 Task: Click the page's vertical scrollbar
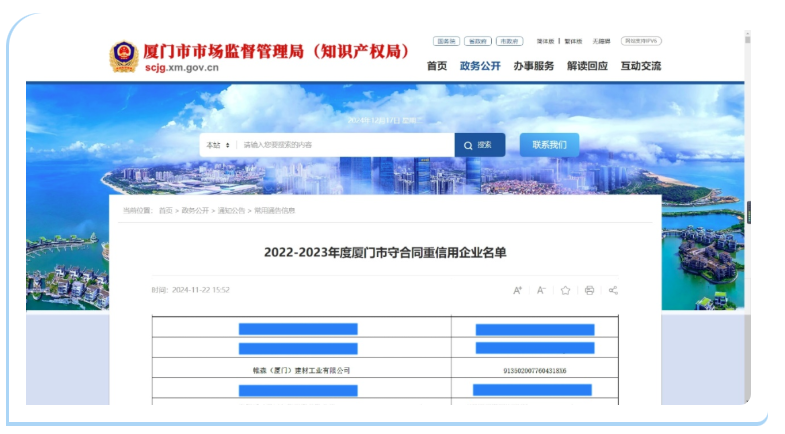[x=747, y=210]
